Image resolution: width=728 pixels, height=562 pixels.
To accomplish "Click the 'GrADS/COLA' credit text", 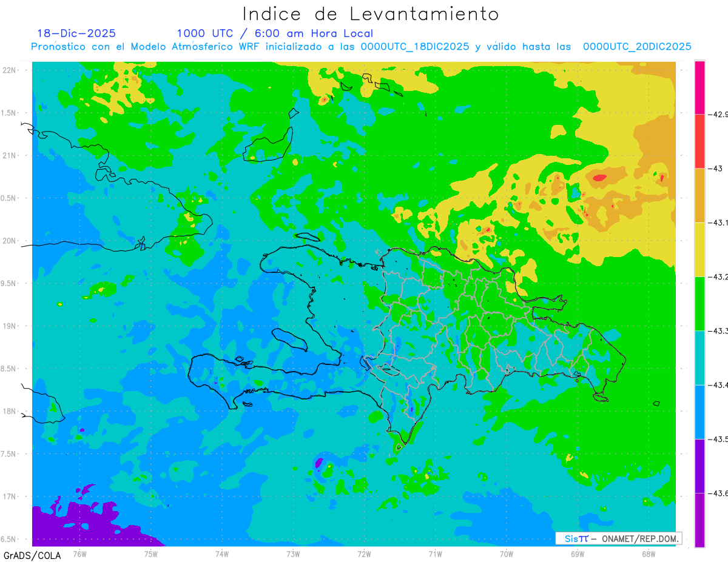I will pyautogui.click(x=32, y=555).
